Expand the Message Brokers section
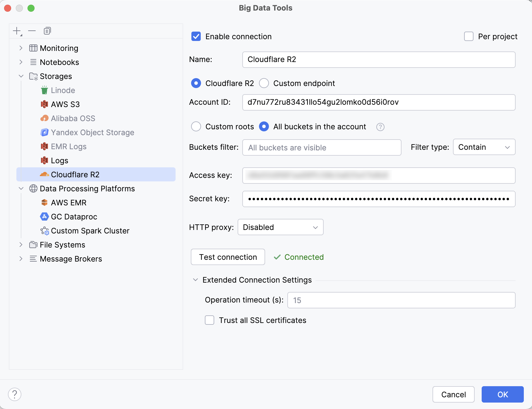532x409 pixels. click(x=21, y=259)
